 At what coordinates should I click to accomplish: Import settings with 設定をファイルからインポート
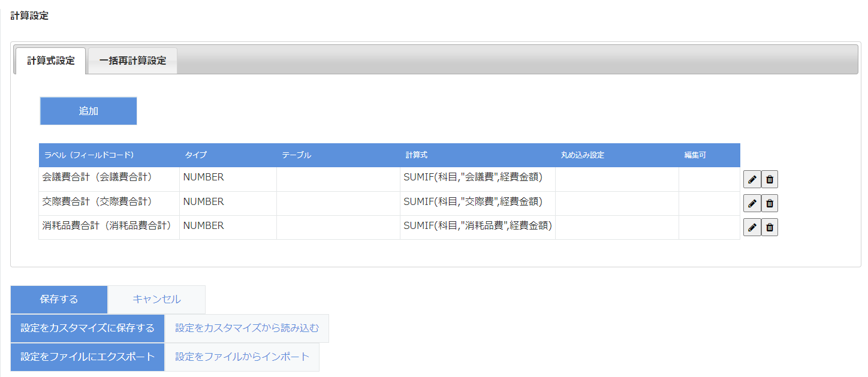click(242, 357)
